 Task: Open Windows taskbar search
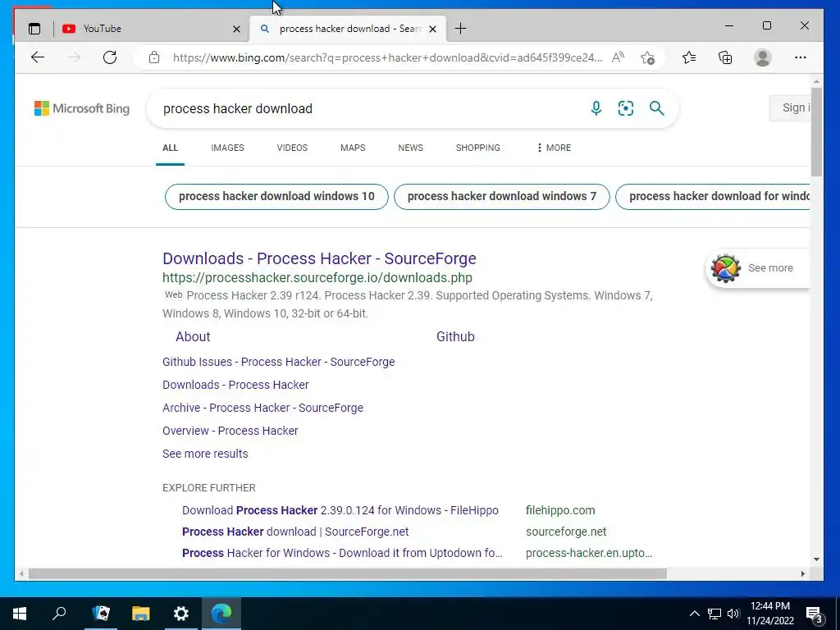[x=59, y=614]
